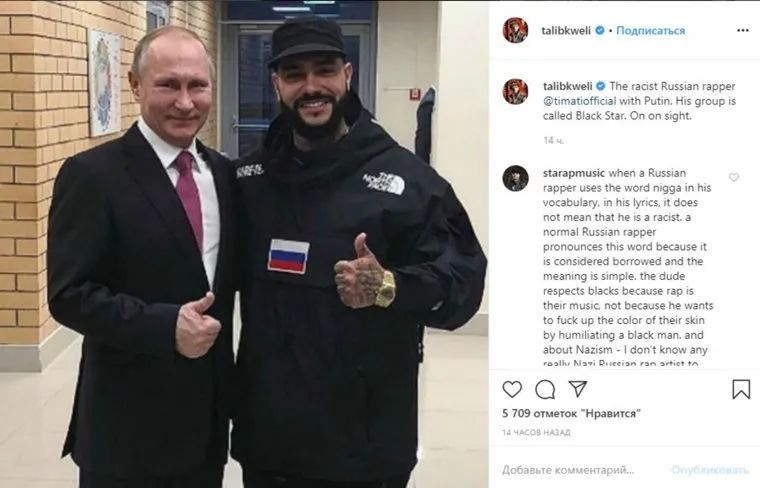The height and width of the screenshot is (488, 760).
Task: Open comments via speech bubble icon
Action: click(545, 389)
